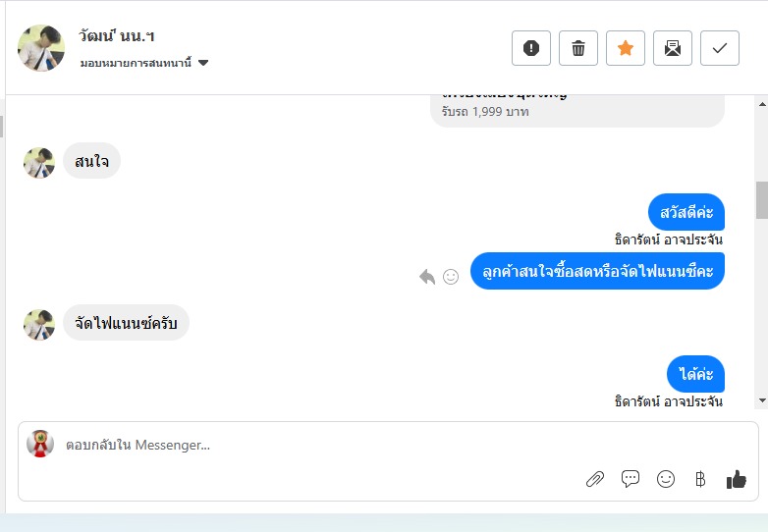
Task: Click the baht payment icon
Action: click(700, 479)
